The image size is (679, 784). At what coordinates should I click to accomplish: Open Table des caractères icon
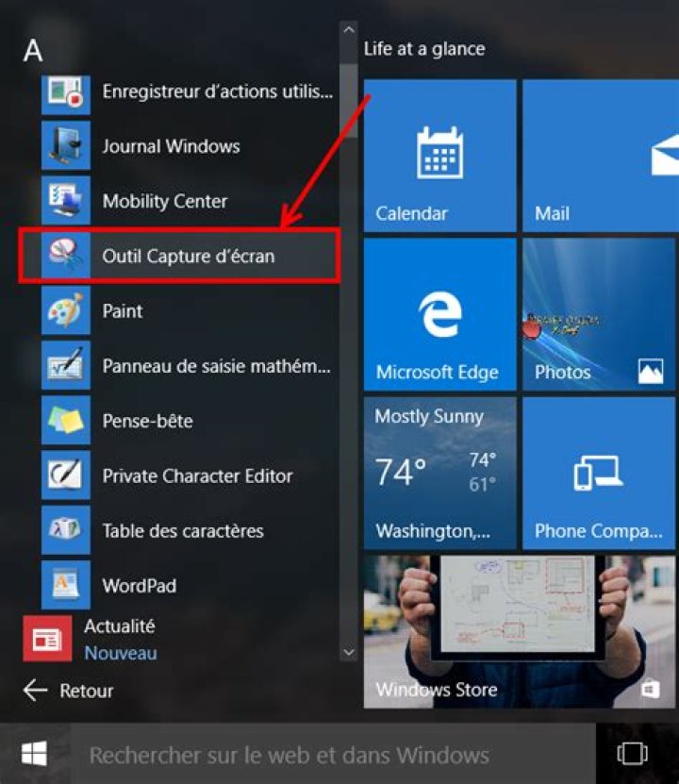coord(65,530)
